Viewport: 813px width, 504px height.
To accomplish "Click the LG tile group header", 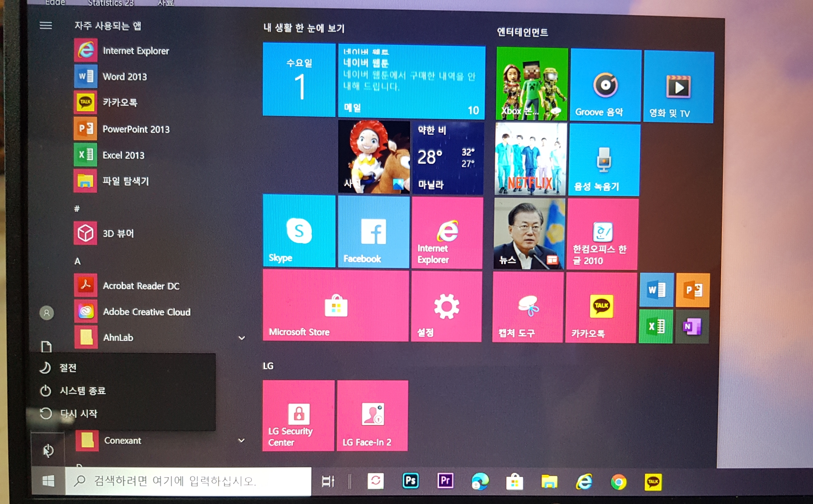I will click(x=268, y=366).
